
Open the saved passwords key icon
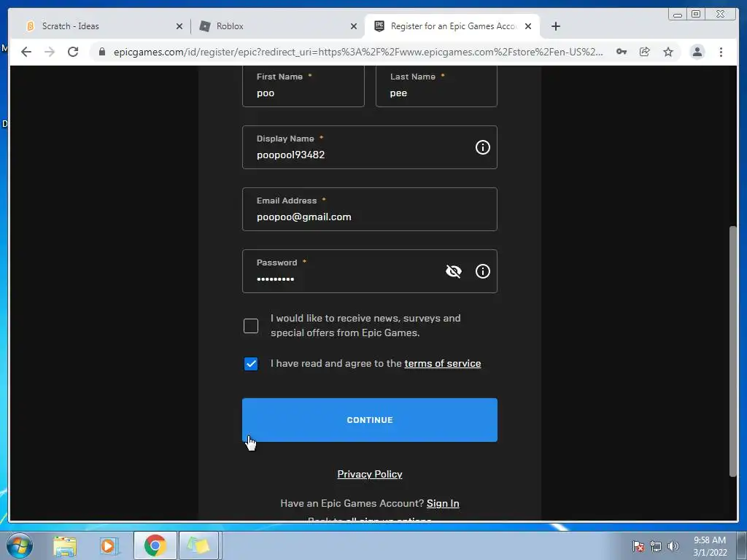pos(622,52)
